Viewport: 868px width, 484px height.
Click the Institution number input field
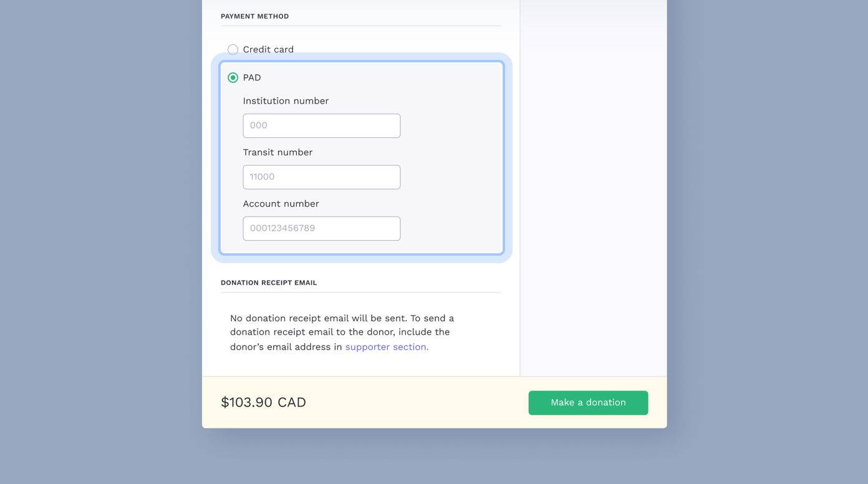tap(321, 125)
